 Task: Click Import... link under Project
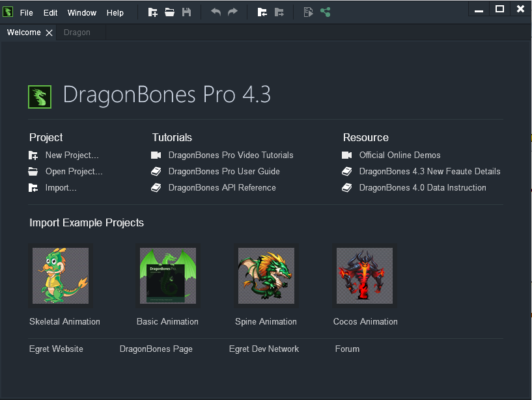point(61,188)
